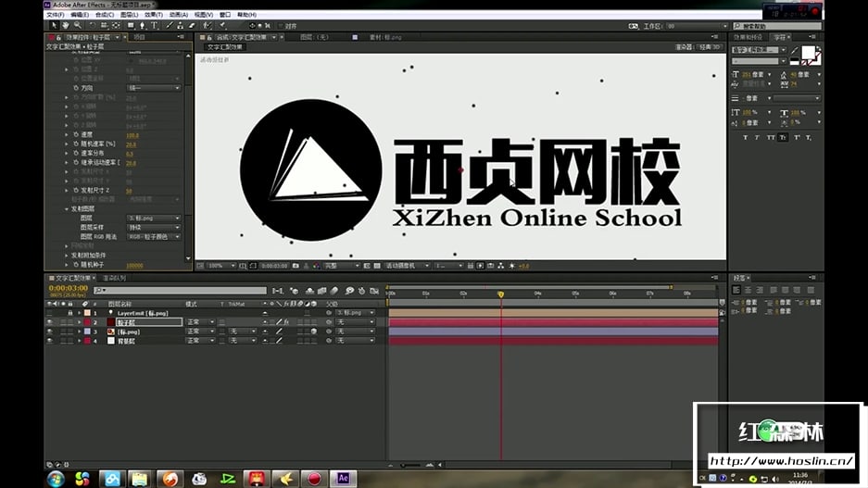Select the Eraser tool
This screenshot has height=488, width=868.
[x=192, y=25]
